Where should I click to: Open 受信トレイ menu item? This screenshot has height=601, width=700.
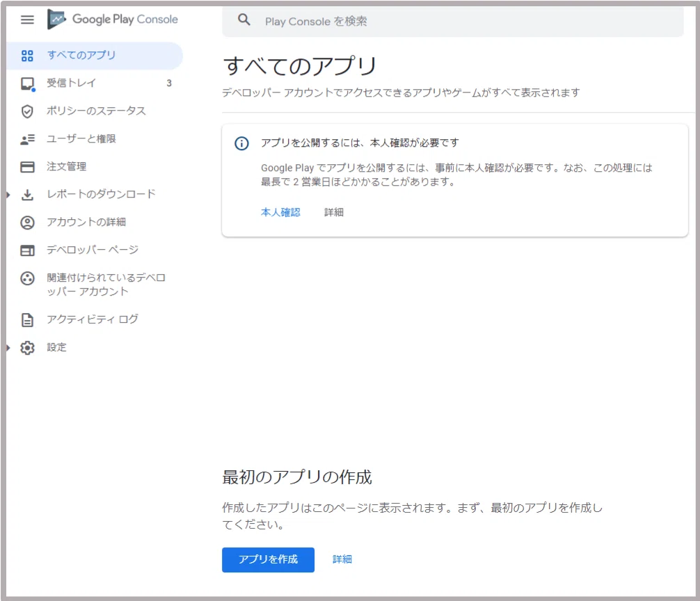tap(94, 83)
